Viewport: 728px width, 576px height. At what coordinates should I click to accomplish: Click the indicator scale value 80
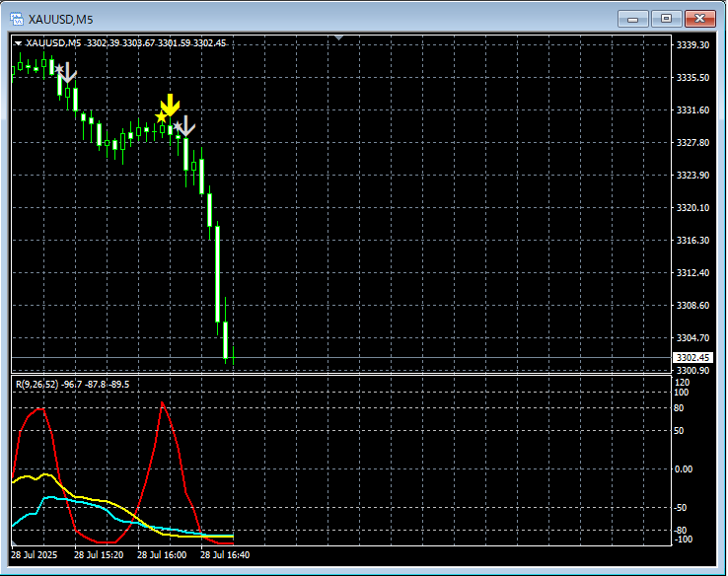679,408
